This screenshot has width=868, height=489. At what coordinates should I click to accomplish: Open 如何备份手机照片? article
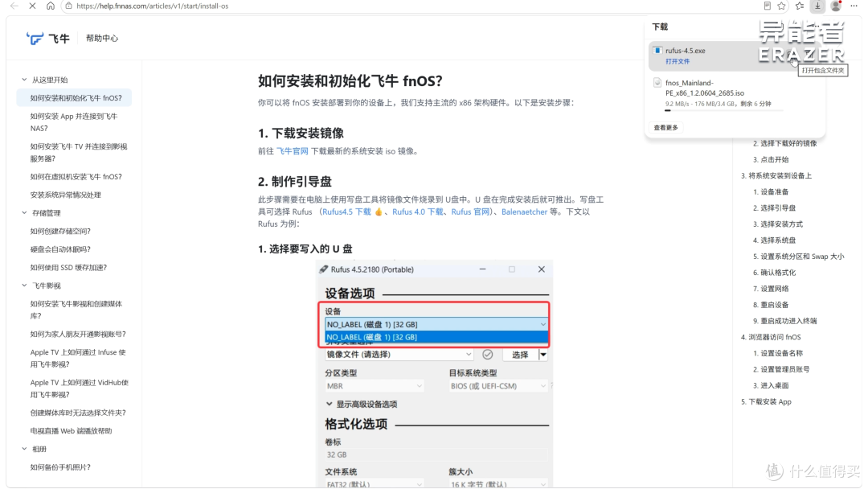60,466
